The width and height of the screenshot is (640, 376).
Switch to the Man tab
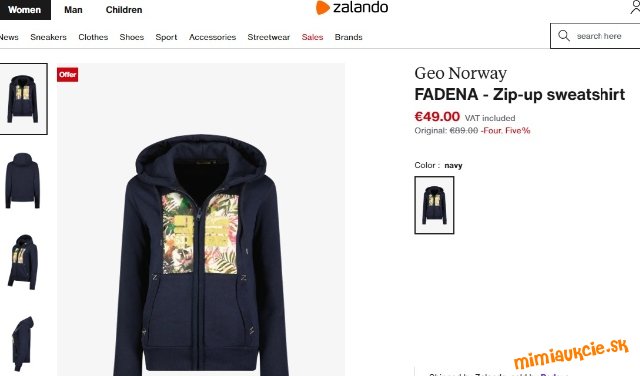coord(73,10)
